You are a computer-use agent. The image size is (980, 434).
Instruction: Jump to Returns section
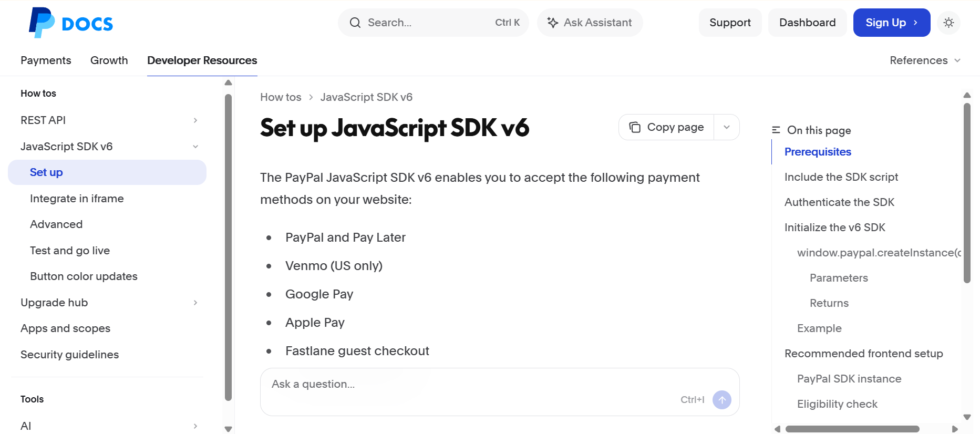[829, 303]
